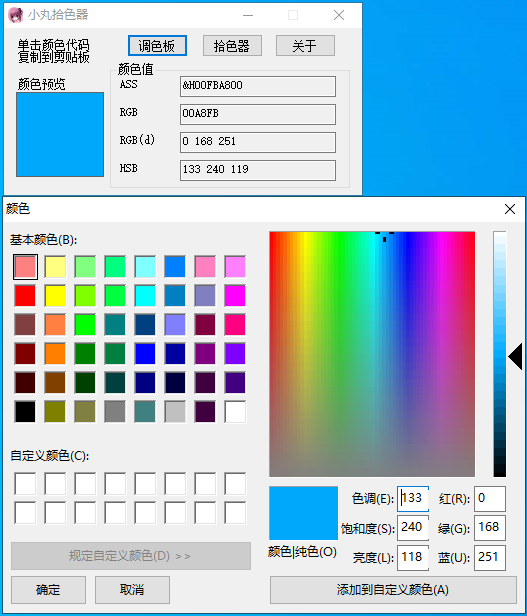Screen dimensions: 527x616
Task: Click 添加到自定义颜色(A) button
Action: click(x=393, y=590)
